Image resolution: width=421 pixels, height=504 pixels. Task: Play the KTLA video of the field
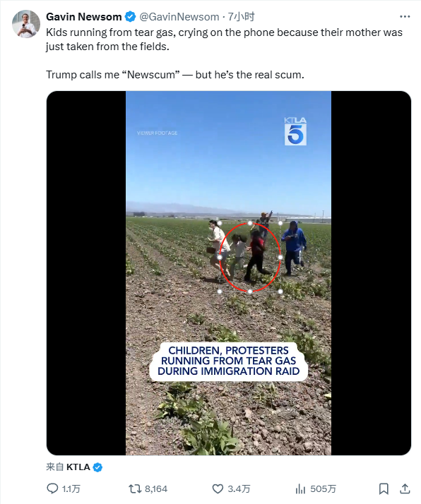228,273
